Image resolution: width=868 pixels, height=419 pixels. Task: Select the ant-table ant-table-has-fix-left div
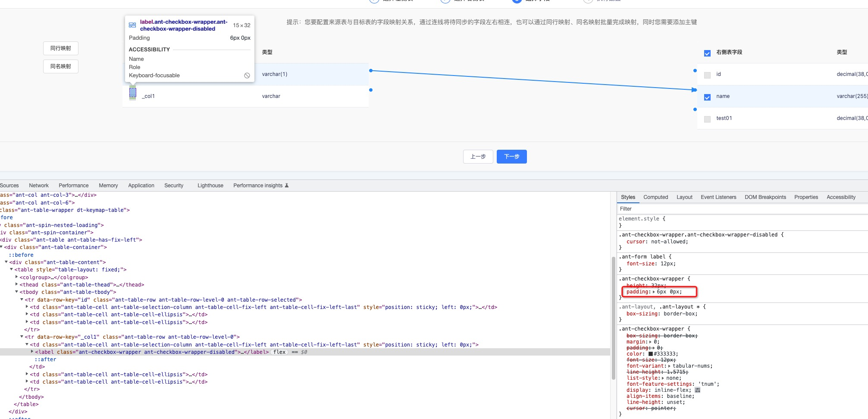click(x=71, y=240)
